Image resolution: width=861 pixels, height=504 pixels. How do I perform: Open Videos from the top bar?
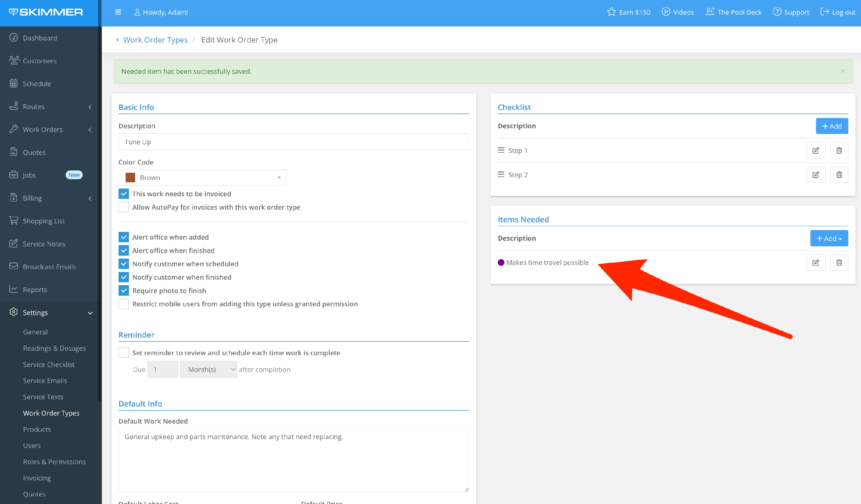click(x=678, y=12)
